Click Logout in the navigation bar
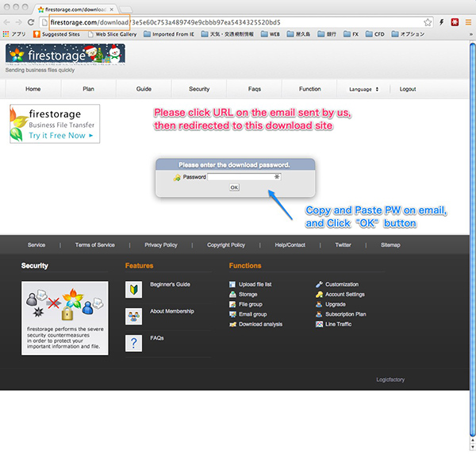 pyautogui.click(x=407, y=89)
